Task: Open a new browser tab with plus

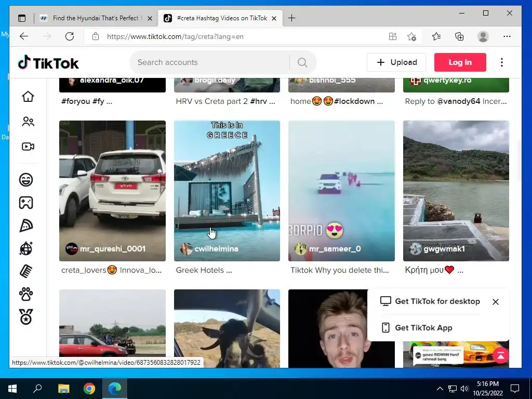Action: point(291,18)
